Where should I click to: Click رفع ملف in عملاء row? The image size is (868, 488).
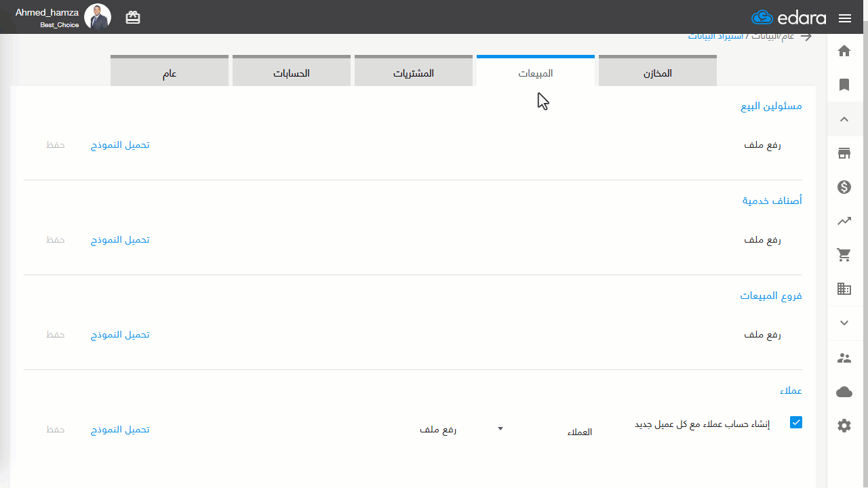pyautogui.click(x=438, y=430)
